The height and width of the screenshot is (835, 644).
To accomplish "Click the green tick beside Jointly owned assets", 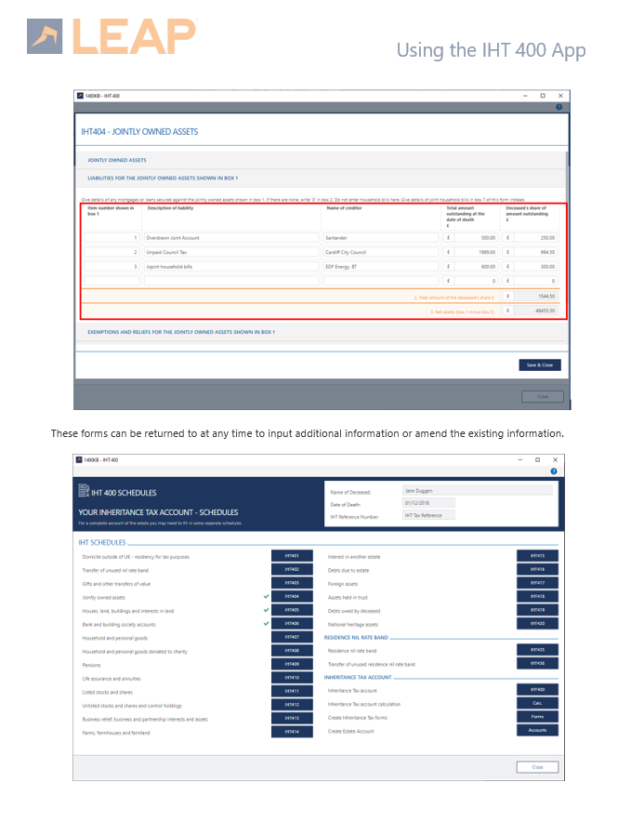I will [266, 596].
